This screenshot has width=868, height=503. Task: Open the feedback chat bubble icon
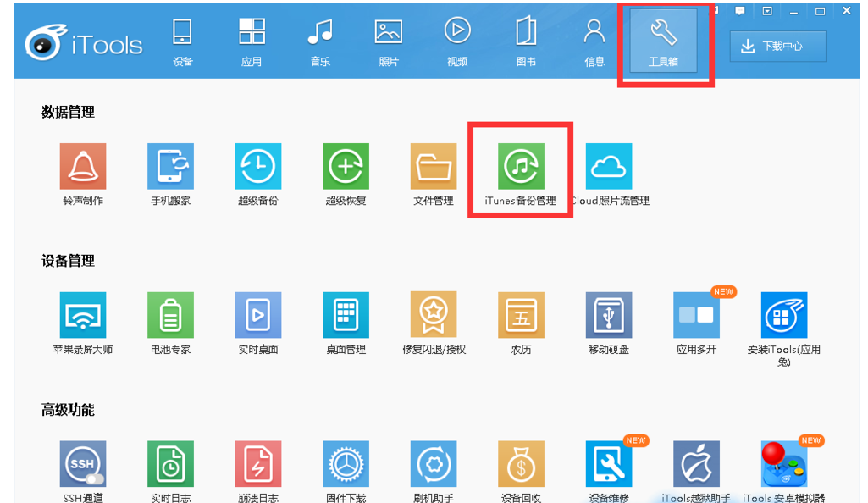[740, 11]
